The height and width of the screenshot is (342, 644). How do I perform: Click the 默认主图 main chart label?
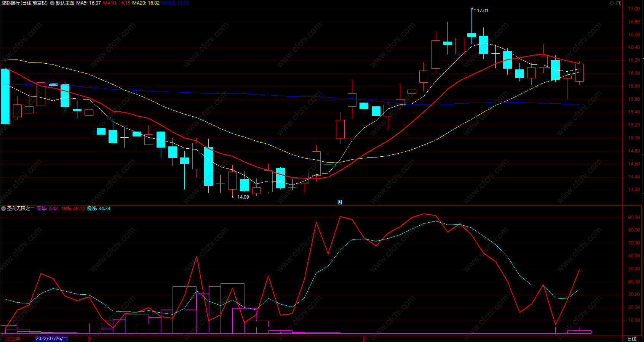[x=65, y=3]
